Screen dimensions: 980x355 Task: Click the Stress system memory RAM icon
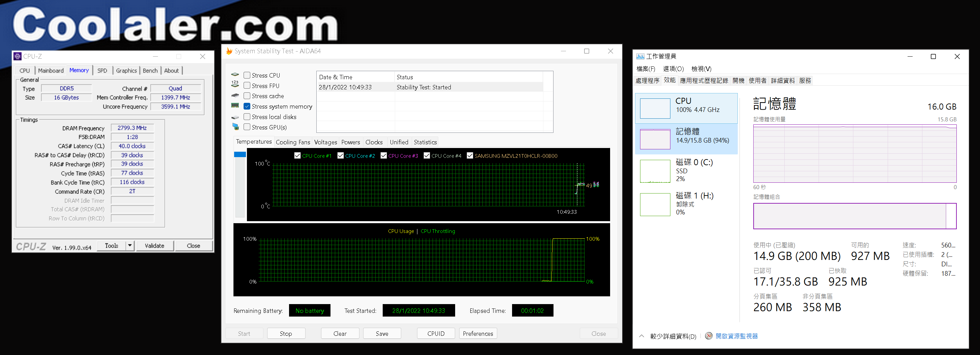pyautogui.click(x=235, y=106)
